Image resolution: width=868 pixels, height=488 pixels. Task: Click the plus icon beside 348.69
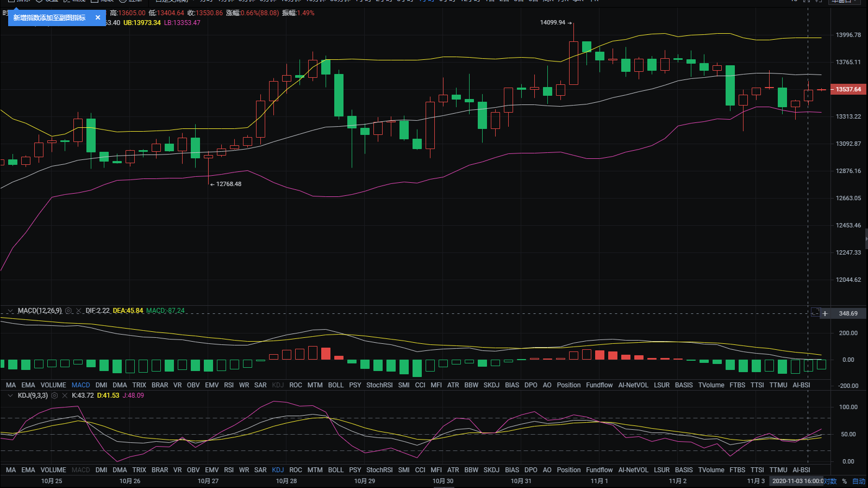[x=825, y=313]
